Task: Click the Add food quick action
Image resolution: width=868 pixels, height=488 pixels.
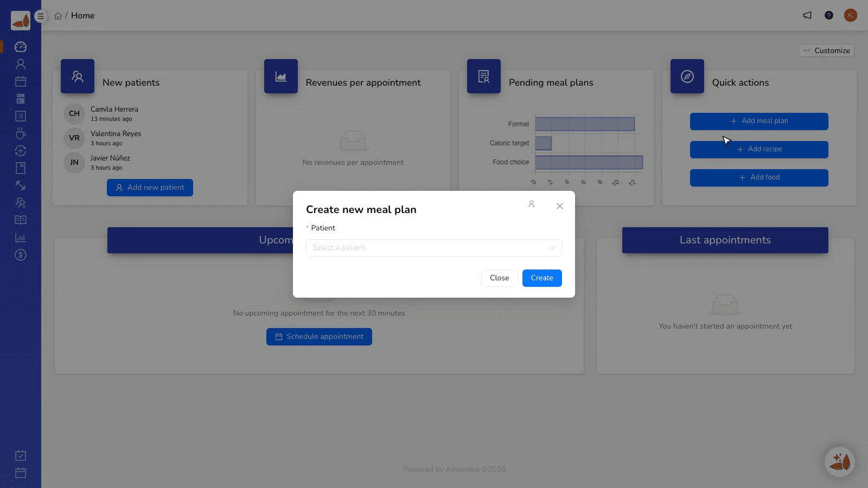Action: coord(759,178)
